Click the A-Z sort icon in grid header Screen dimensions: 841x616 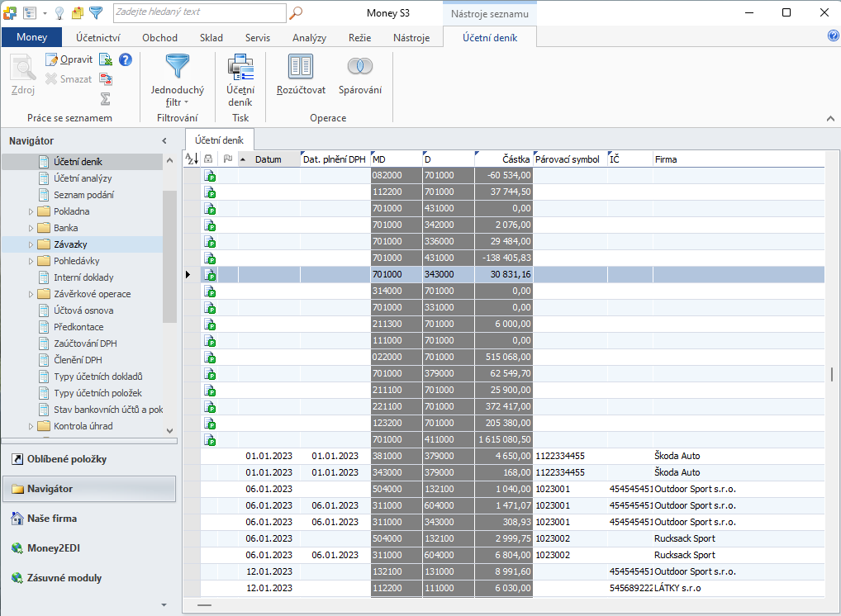(x=192, y=159)
